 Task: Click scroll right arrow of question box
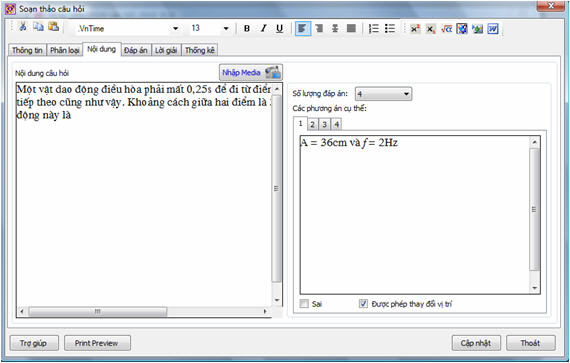(265, 311)
